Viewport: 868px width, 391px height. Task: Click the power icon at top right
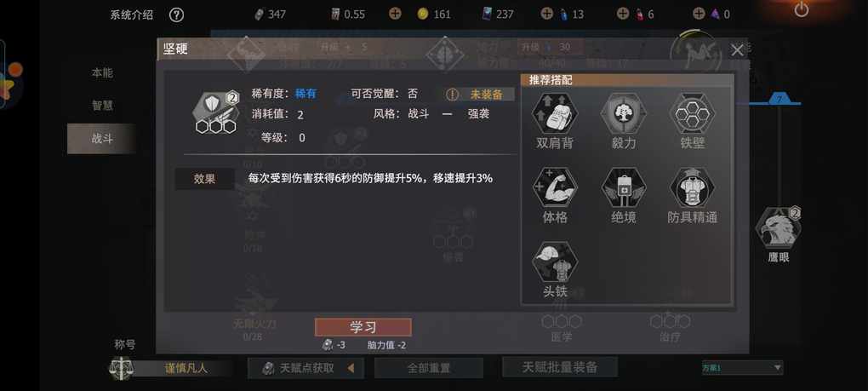[801, 9]
